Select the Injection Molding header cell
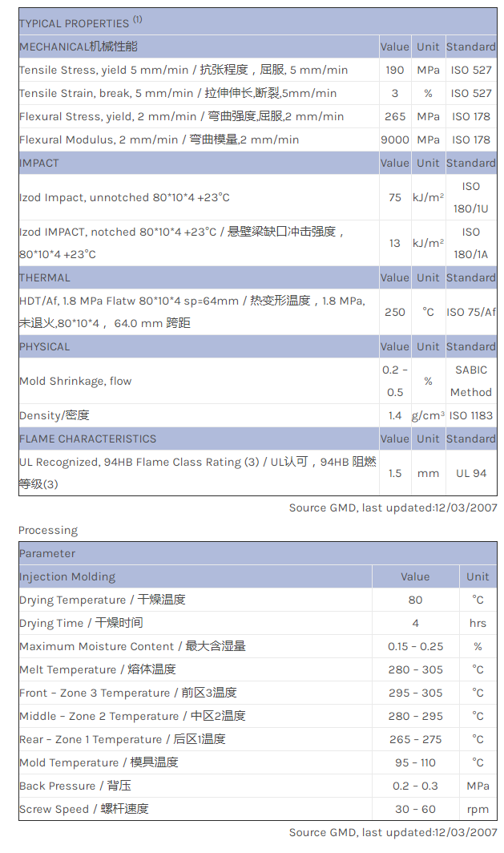 click(x=67, y=576)
